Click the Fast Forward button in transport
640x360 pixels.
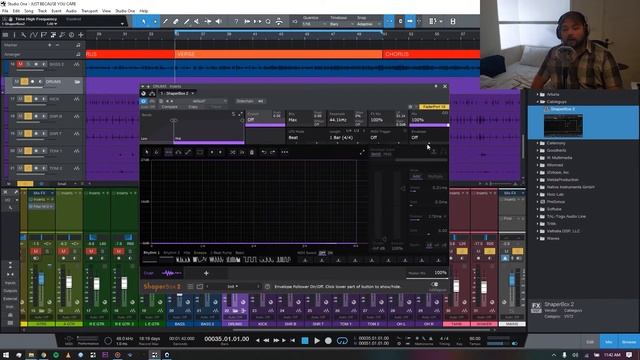pyautogui.click(x=276, y=340)
